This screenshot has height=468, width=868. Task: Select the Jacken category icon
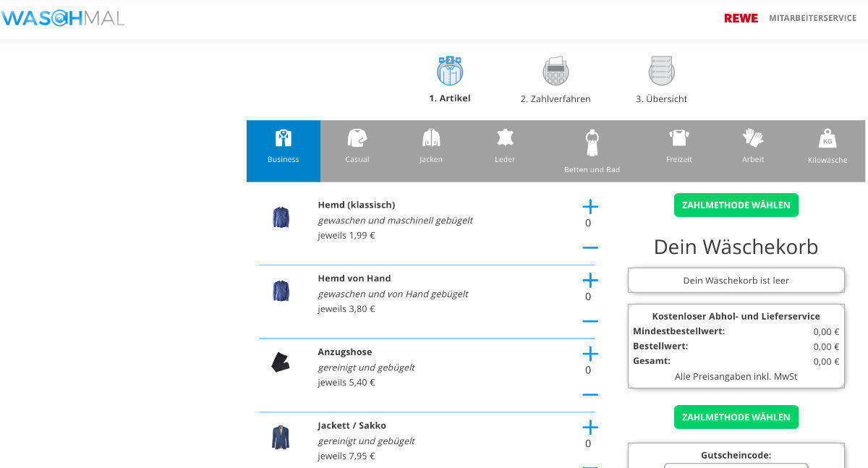[431, 145]
